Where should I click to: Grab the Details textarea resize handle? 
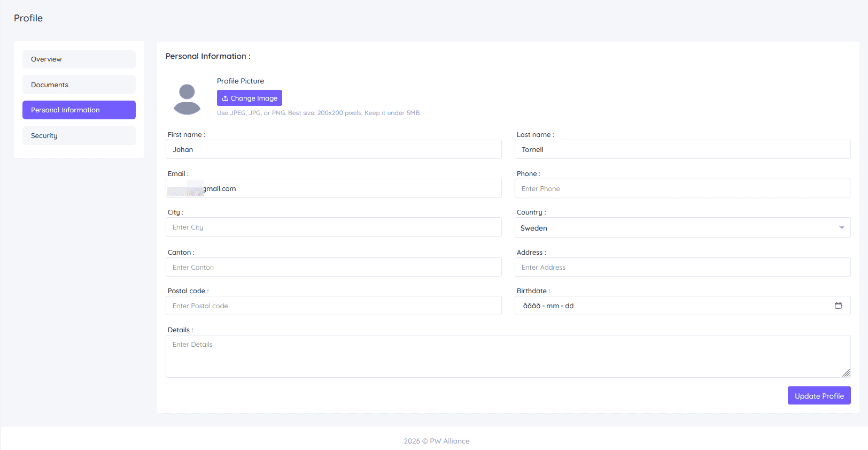click(846, 373)
